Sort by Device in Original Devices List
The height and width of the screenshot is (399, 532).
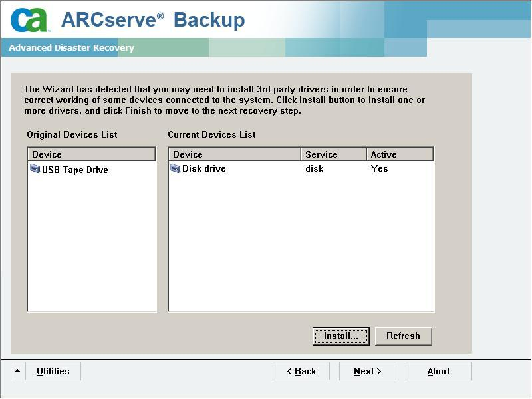tap(91, 154)
